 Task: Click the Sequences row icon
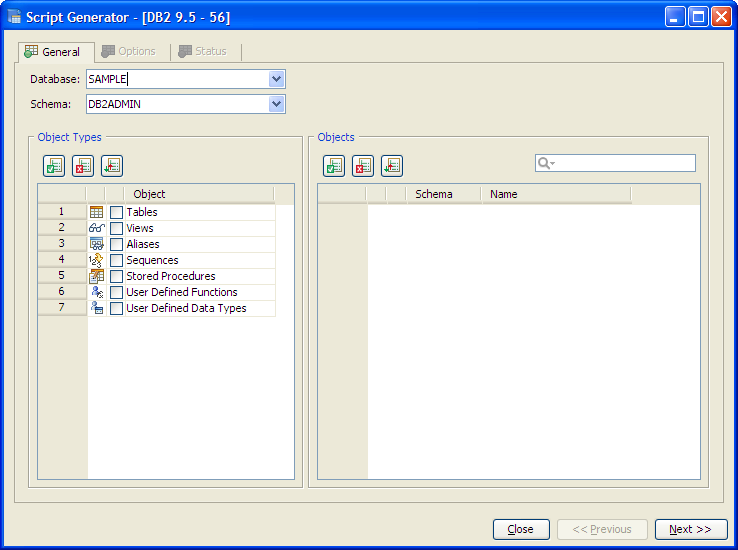pyautogui.click(x=96, y=260)
